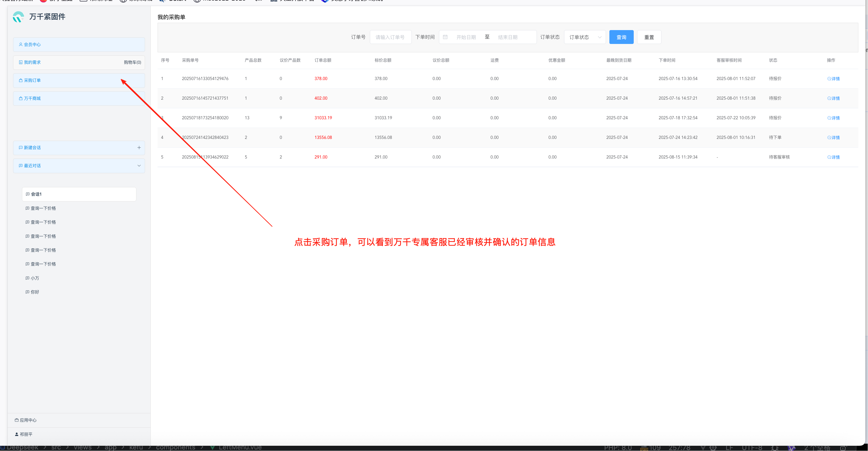Open 万千商城 menu item
This screenshot has height=451, width=868.
coord(32,98)
